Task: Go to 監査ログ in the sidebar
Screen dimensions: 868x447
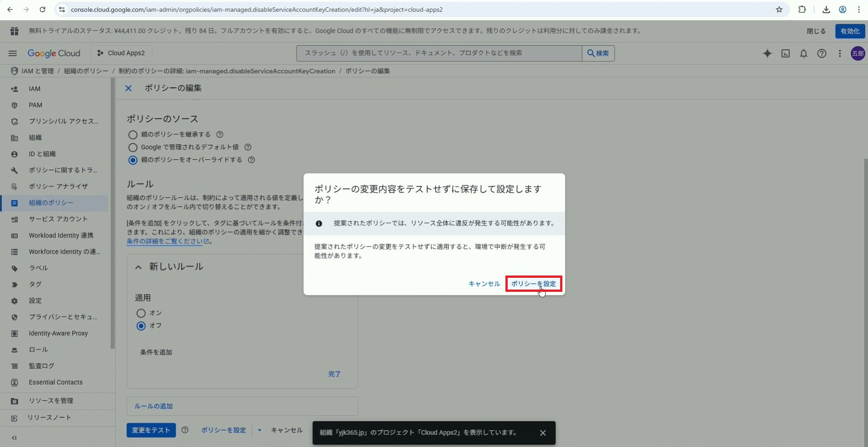Action: click(x=41, y=366)
